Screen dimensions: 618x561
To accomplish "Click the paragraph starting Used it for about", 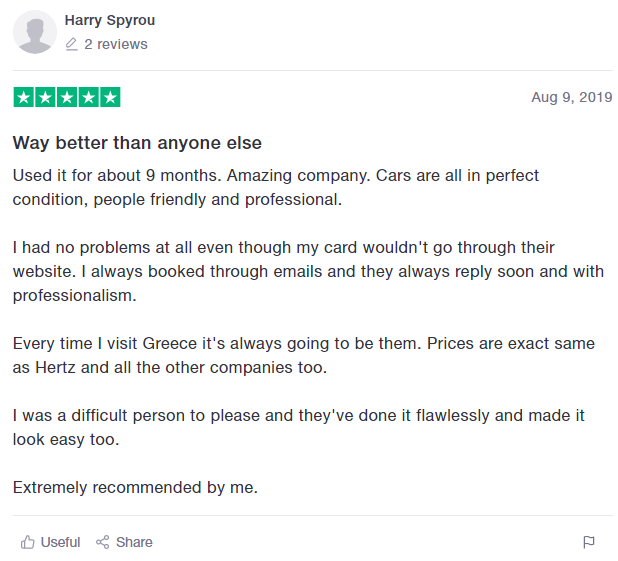I will pyautogui.click(x=275, y=187).
